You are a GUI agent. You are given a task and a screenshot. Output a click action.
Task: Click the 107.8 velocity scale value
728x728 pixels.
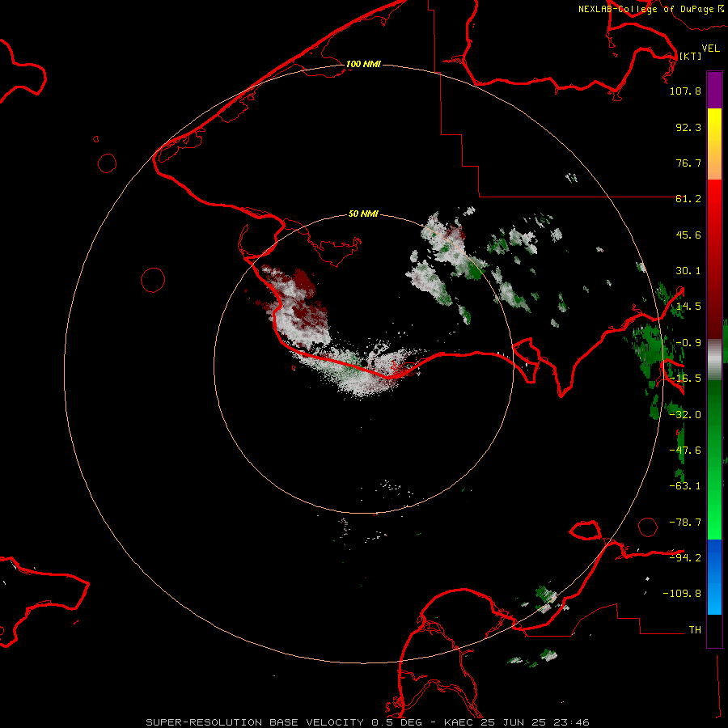(685, 91)
